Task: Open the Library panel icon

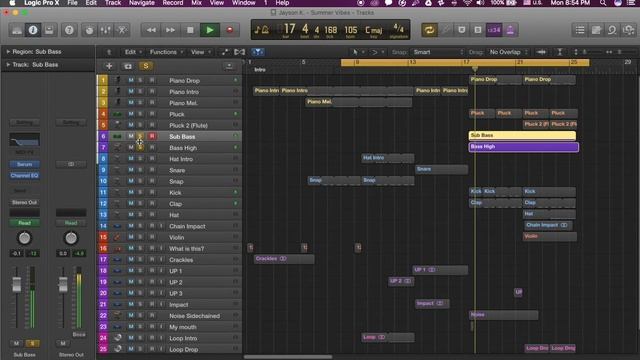Action: 17,30
